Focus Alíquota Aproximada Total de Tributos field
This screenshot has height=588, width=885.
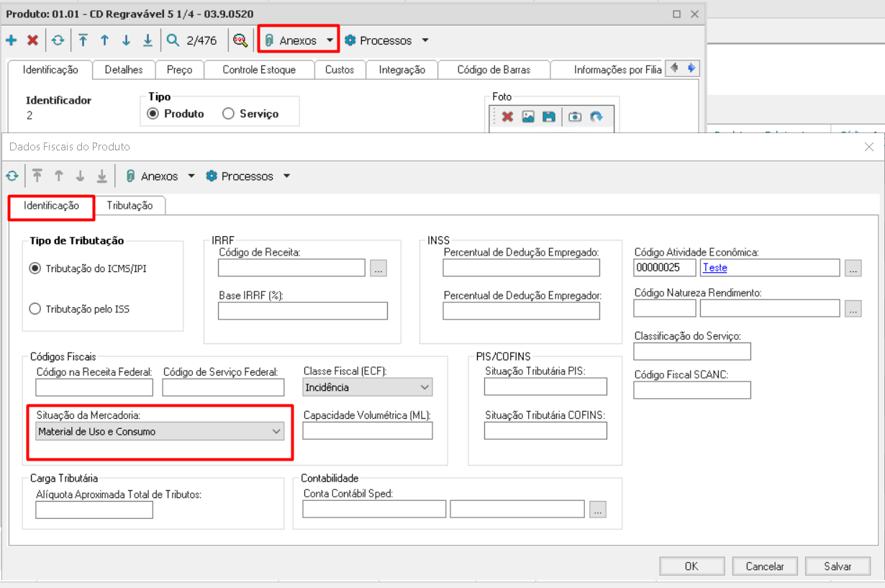(94, 510)
